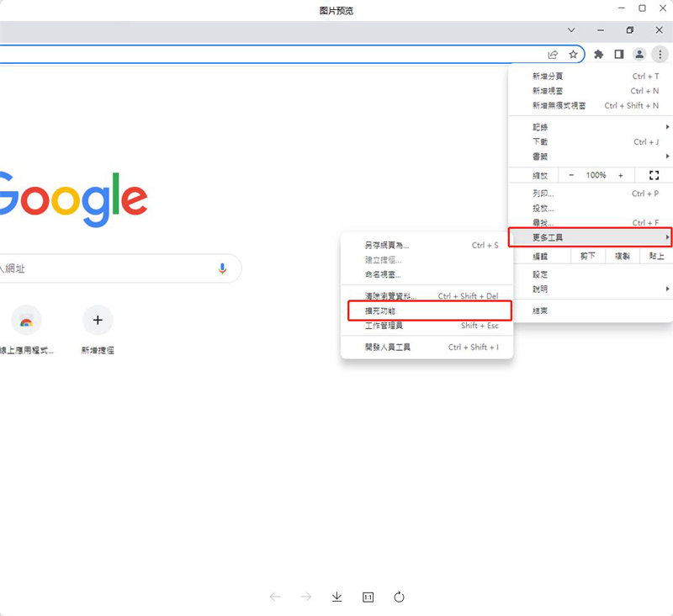Open 擴充功能 in submenu
This screenshot has height=616, width=673.
click(430, 311)
